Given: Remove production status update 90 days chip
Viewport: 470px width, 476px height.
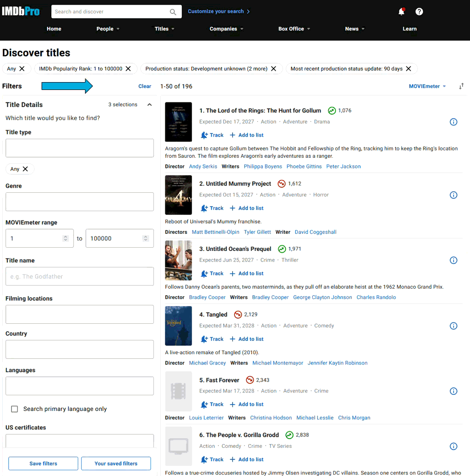Looking at the screenshot, I should click(409, 69).
